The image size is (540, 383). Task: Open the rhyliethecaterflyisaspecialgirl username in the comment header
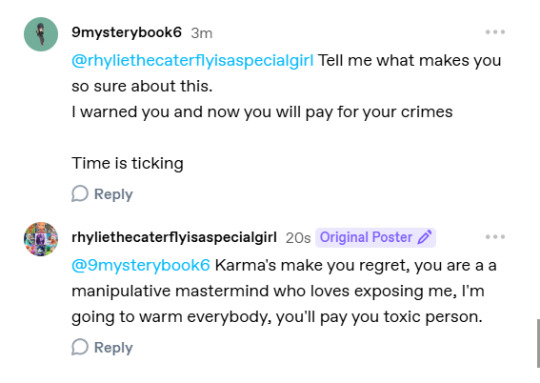174,237
